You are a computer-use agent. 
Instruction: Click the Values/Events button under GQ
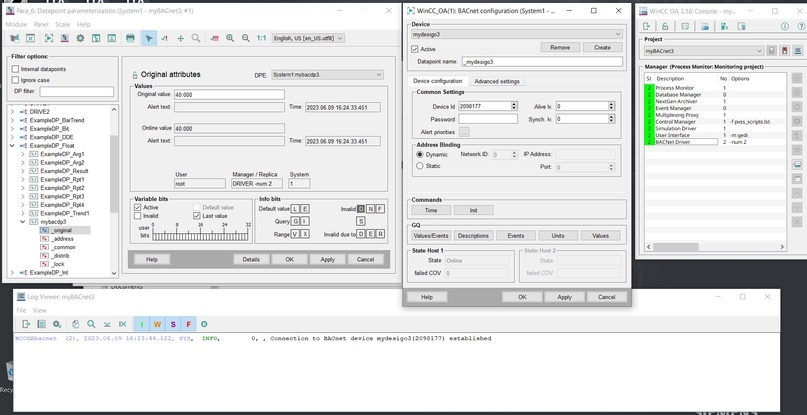[431, 235]
